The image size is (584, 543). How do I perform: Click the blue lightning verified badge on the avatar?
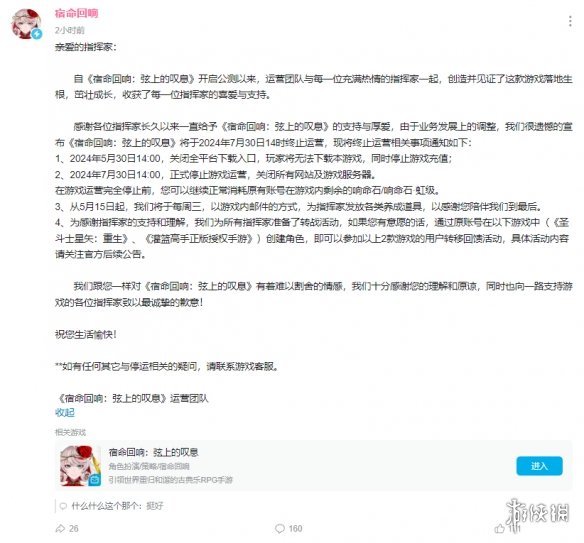pyautogui.click(x=36, y=34)
